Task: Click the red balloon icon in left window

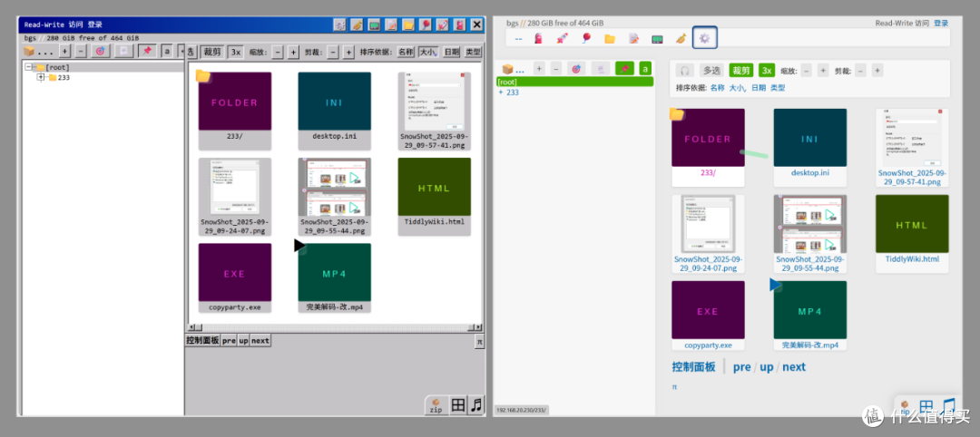Action: pos(426,25)
